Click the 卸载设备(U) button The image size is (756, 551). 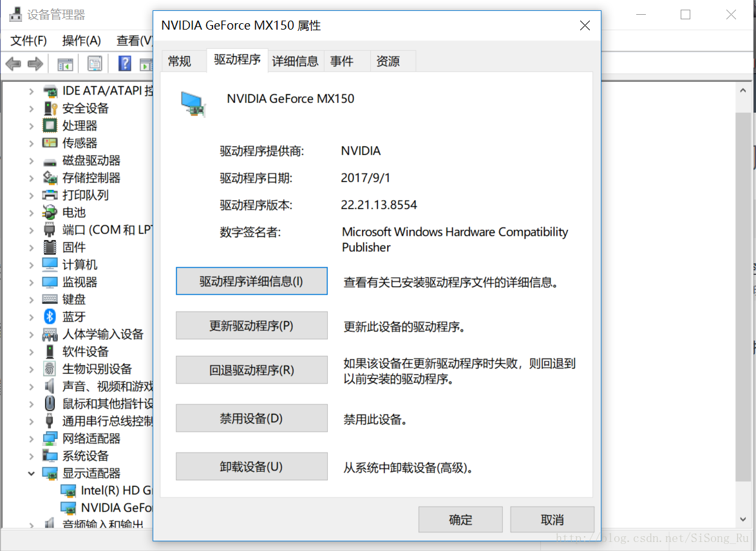pyautogui.click(x=251, y=466)
